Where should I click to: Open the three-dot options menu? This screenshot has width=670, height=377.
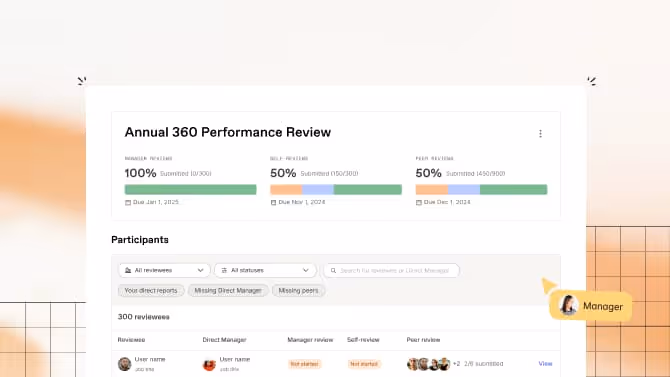540,134
